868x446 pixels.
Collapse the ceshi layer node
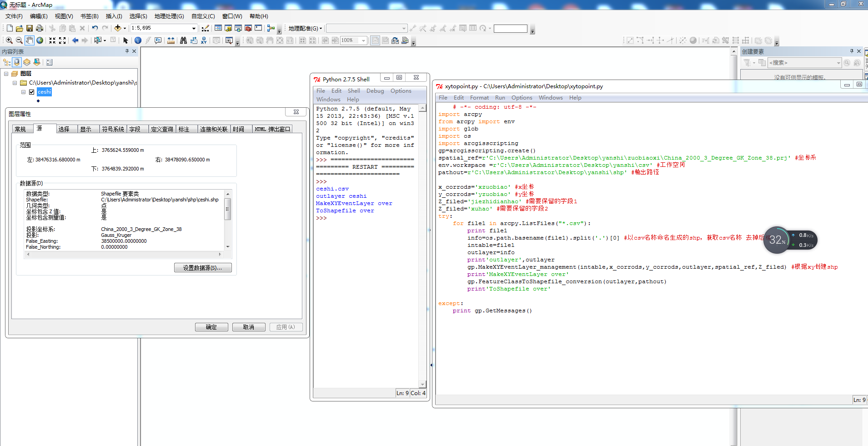point(24,92)
